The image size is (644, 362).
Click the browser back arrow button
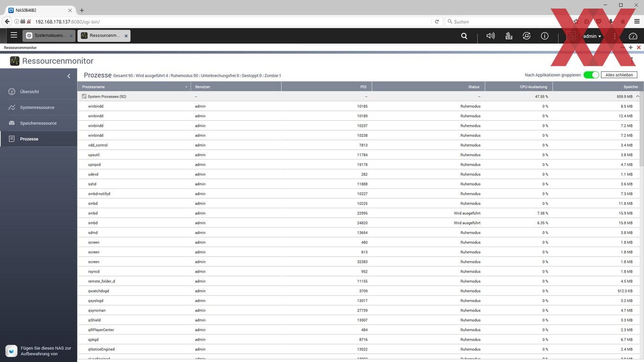(x=7, y=21)
